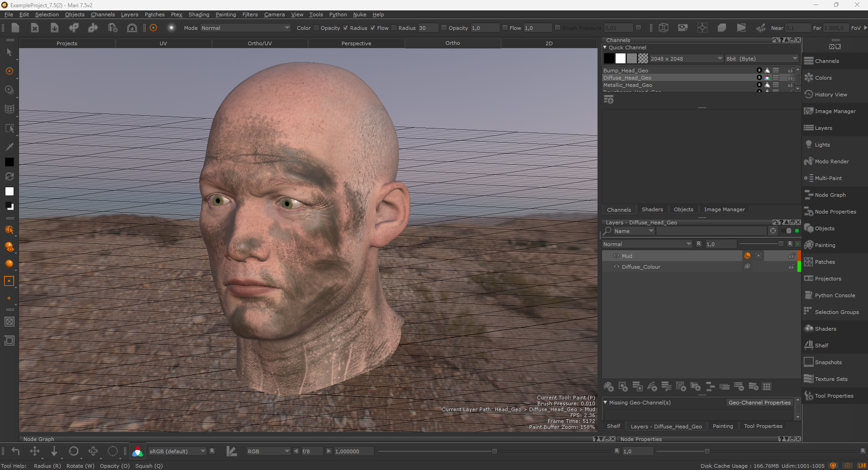Click the Move cross-arrows tool in bottom toolbar
868x470 pixels.
click(x=35, y=451)
